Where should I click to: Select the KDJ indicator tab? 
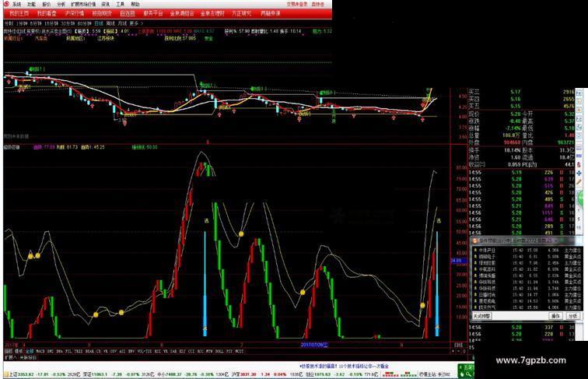point(183,352)
